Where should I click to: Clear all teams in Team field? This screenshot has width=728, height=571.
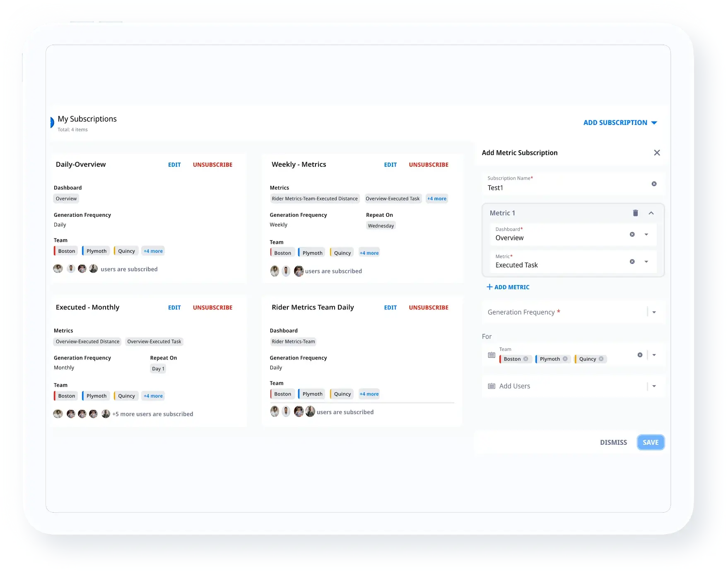tap(640, 355)
